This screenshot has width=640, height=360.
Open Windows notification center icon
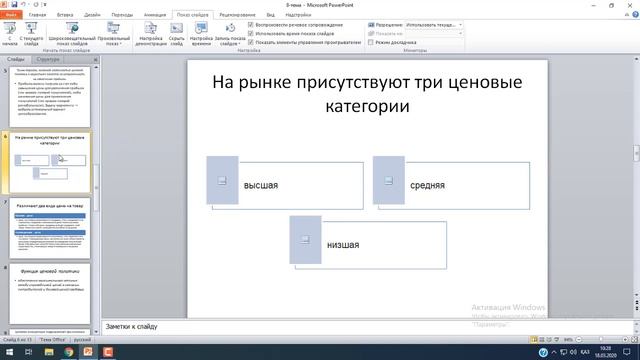click(x=627, y=352)
